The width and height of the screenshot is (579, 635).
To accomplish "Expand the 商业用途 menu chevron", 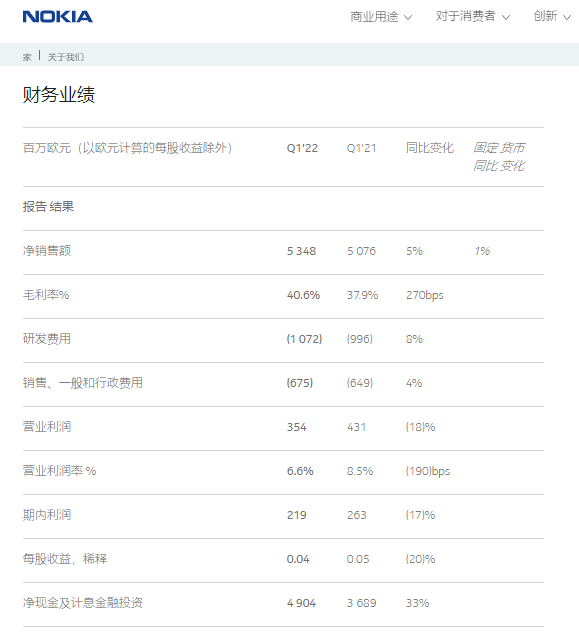I will coord(408,17).
